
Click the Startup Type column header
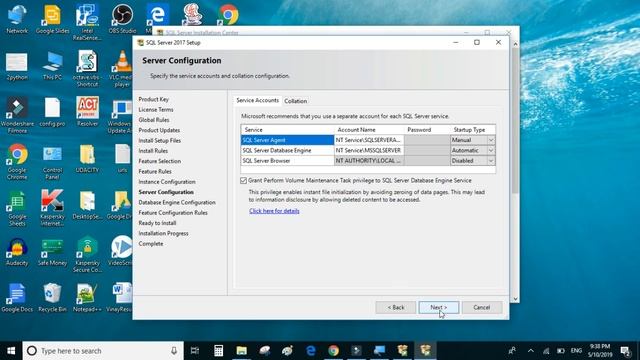[473, 130]
